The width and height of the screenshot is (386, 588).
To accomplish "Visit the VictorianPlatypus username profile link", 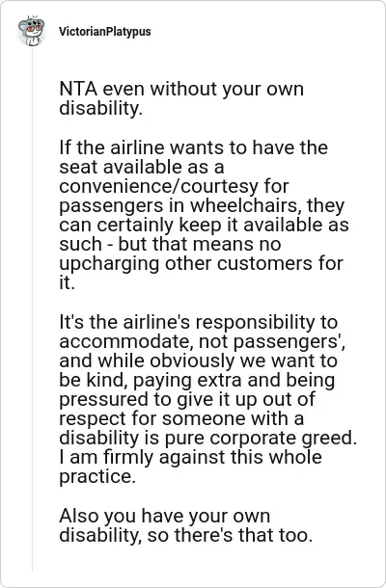I will (105, 32).
